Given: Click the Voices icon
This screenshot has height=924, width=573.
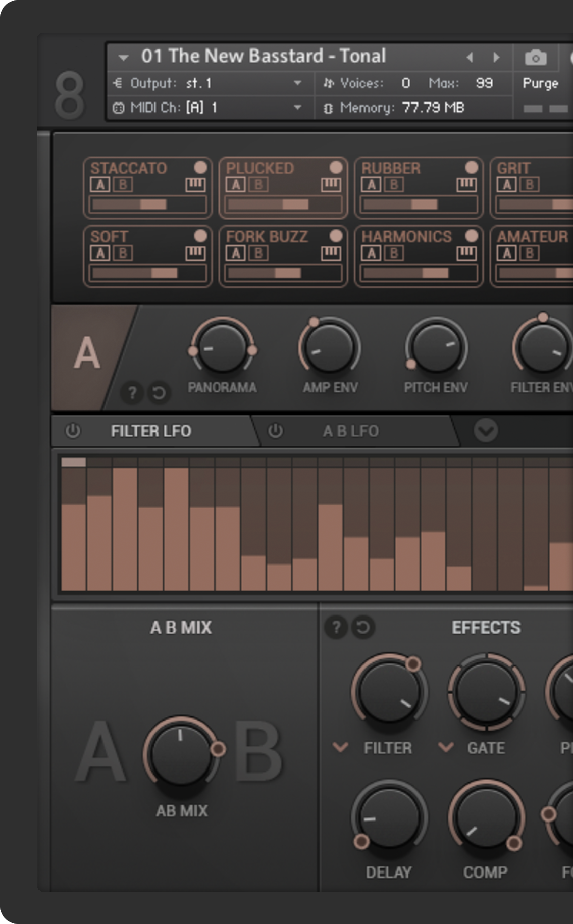Looking at the screenshot, I should click(x=328, y=83).
